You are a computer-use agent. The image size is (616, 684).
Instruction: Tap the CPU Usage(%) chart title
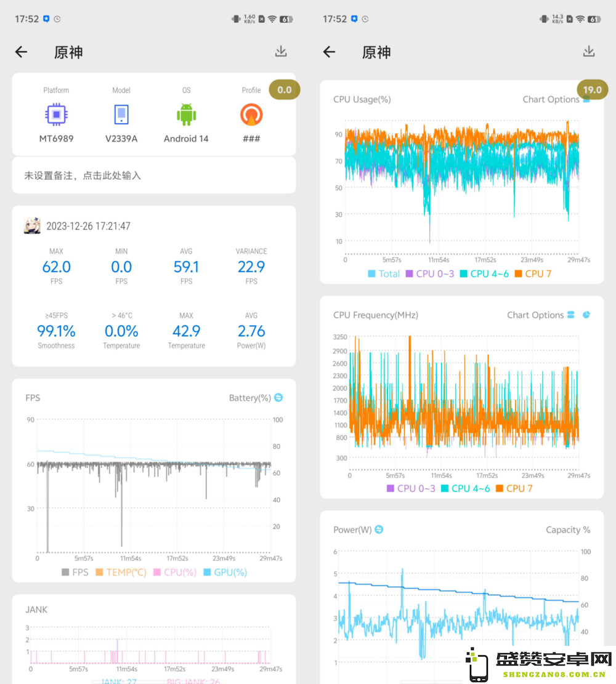click(x=362, y=100)
